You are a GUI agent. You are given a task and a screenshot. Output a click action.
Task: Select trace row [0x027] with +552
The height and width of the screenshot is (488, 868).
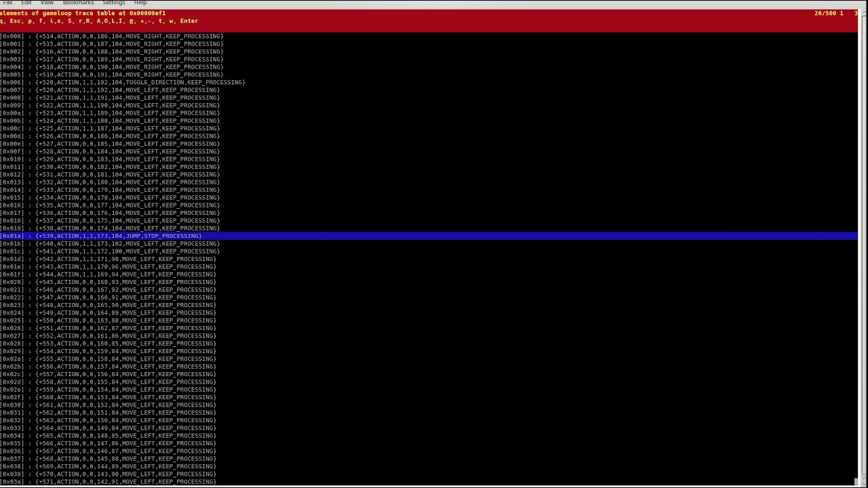(x=108, y=336)
